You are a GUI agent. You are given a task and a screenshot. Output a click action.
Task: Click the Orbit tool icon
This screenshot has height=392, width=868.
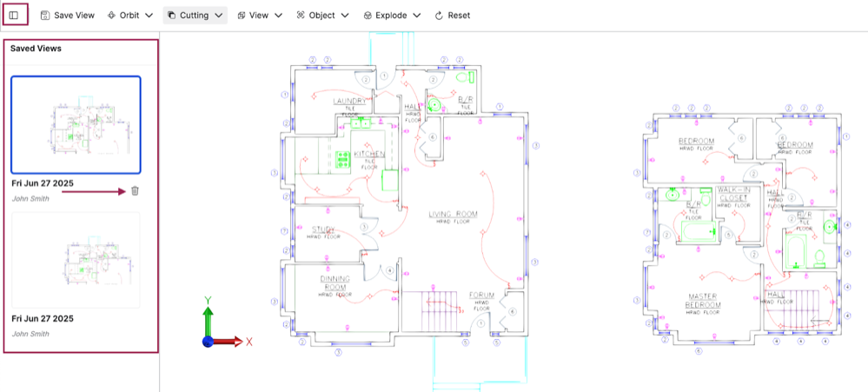pyautogui.click(x=111, y=16)
